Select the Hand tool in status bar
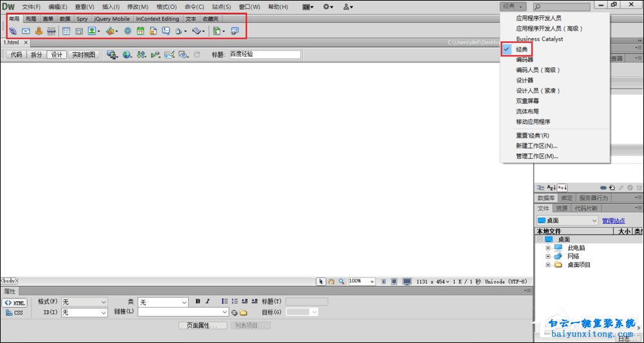644x343 pixels. [x=330, y=281]
